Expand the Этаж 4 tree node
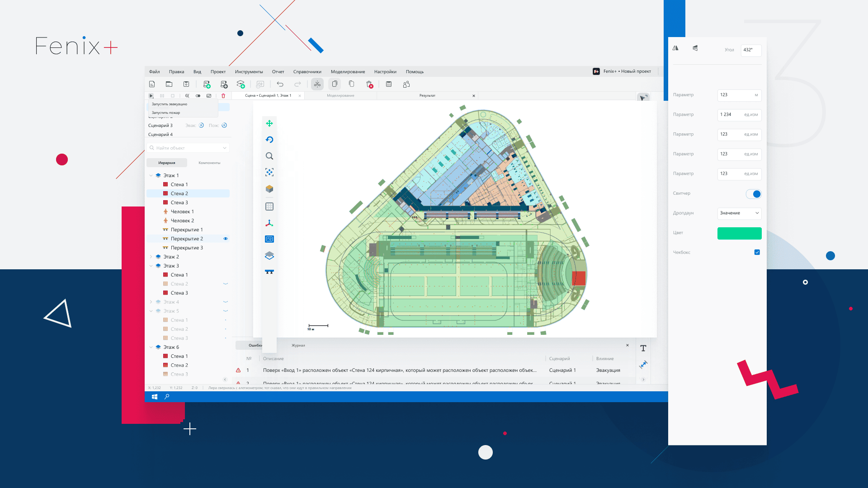The height and width of the screenshot is (488, 868). click(151, 302)
